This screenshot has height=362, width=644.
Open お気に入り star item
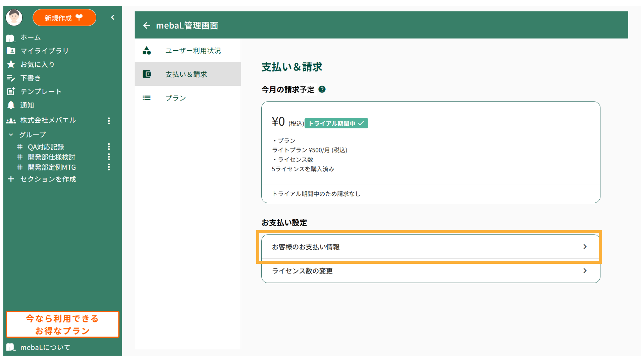pos(37,64)
